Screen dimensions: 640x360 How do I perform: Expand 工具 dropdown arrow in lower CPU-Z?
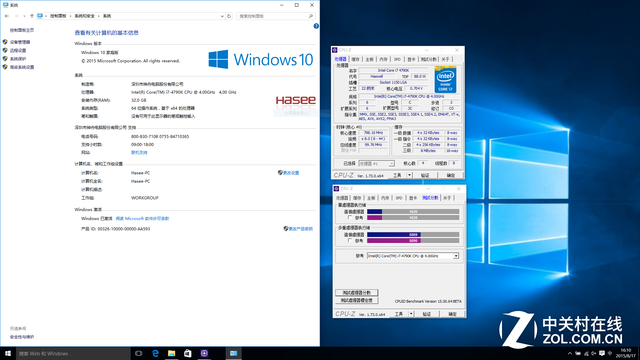[411, 314]
